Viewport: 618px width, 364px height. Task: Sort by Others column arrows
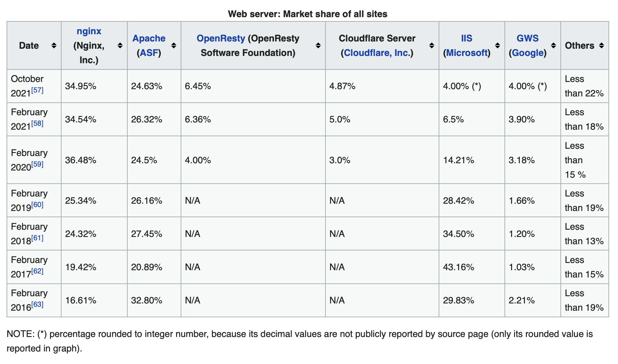602,45
